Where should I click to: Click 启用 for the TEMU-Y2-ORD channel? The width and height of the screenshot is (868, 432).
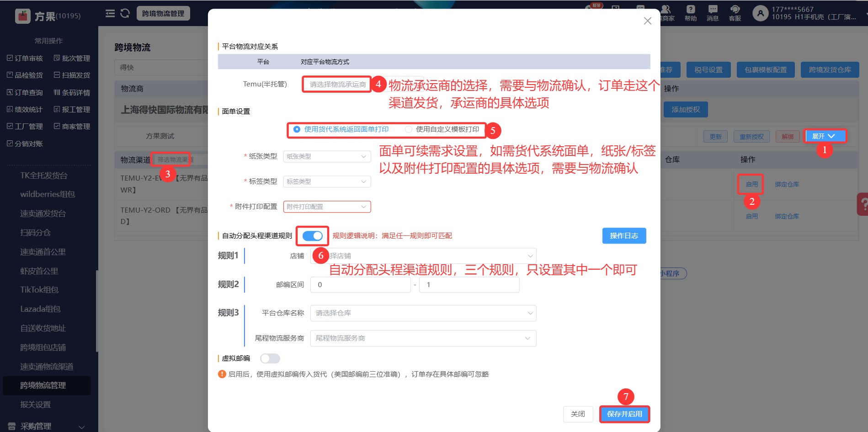pyautogui.click(x=751, y=216)
